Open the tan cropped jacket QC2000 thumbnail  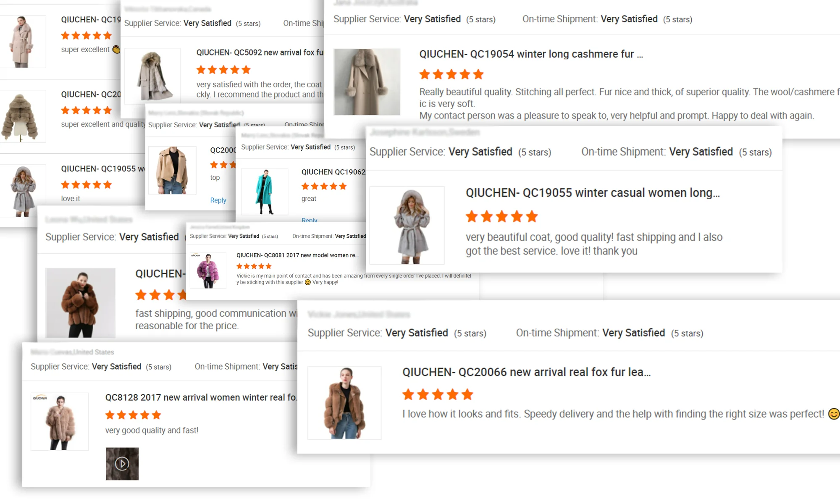coord(172,171)
